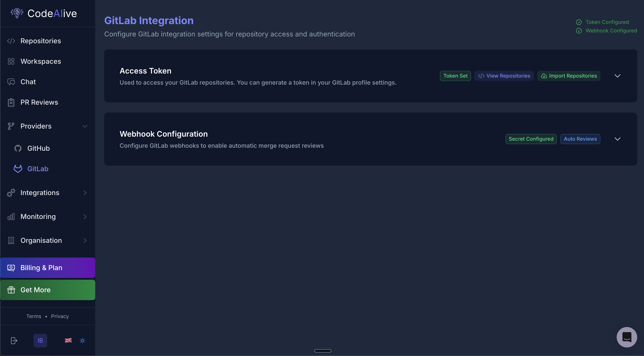Select Repositories in the sidebar
This screenshot has width=644, height=356.
tap(41, 41)
